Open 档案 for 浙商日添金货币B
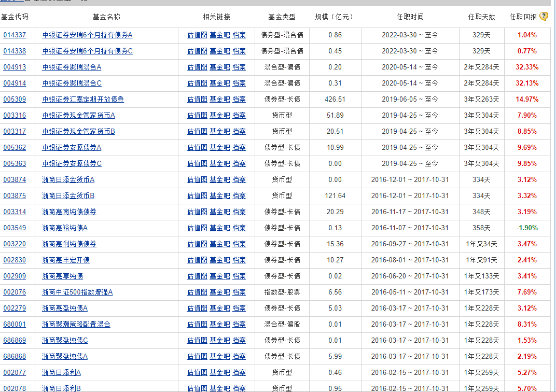556x392 pixels. 239,196
